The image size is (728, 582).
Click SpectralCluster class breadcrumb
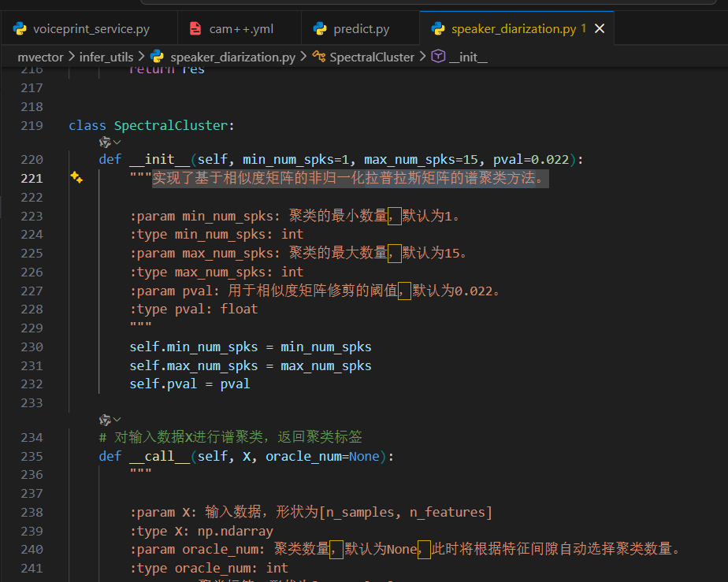371,57
